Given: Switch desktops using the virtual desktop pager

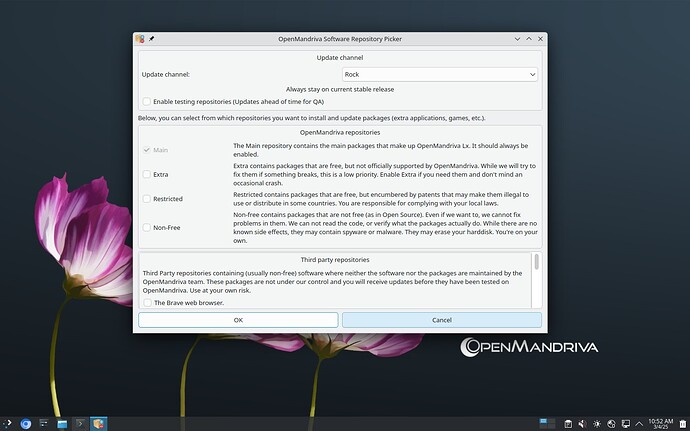Looking at the screenshot, I should tap(547, 424).
